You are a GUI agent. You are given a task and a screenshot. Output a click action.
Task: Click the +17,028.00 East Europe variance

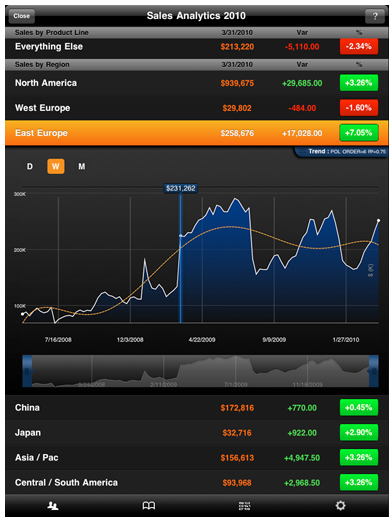click(x=302, y=133)
